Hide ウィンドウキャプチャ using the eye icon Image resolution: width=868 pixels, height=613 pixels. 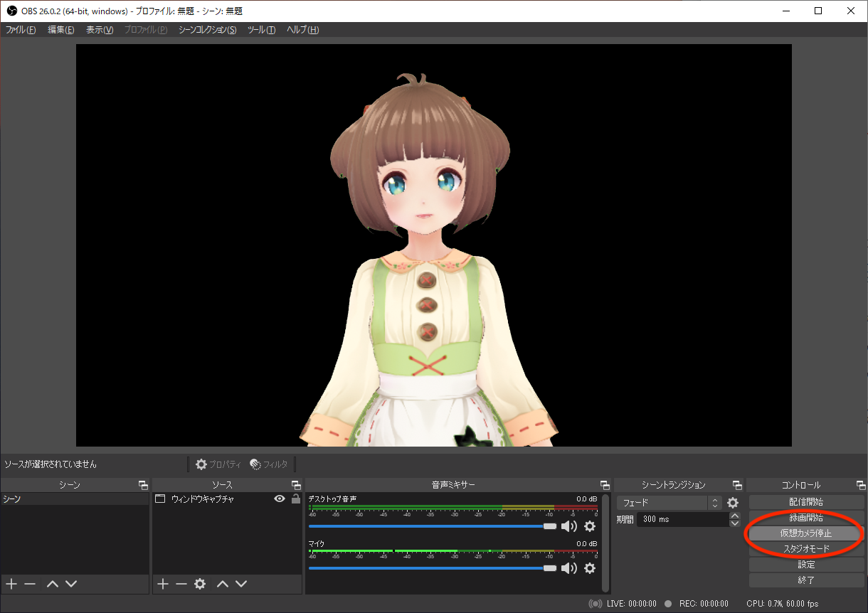coord(280,499)
